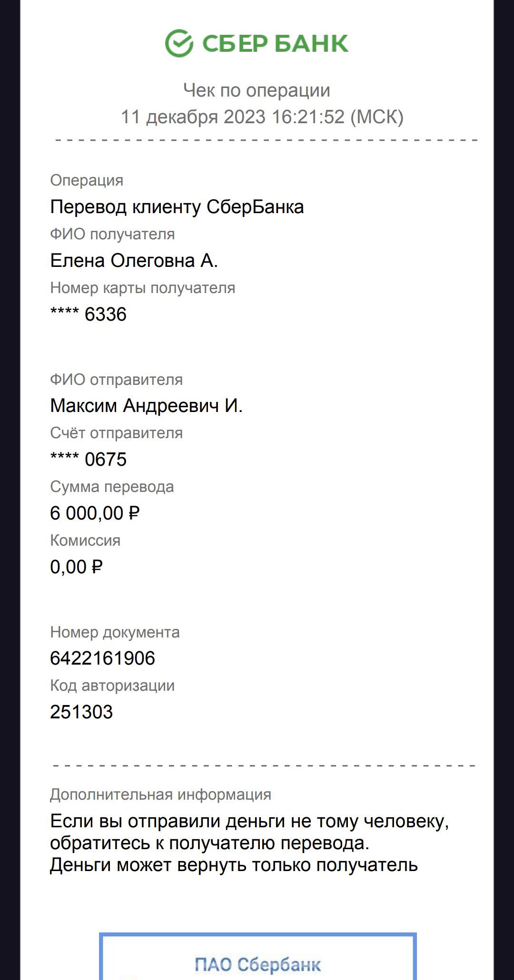Click the СБЕР БАНК logo text
The image size is (514, 980).
pos(275,44)
